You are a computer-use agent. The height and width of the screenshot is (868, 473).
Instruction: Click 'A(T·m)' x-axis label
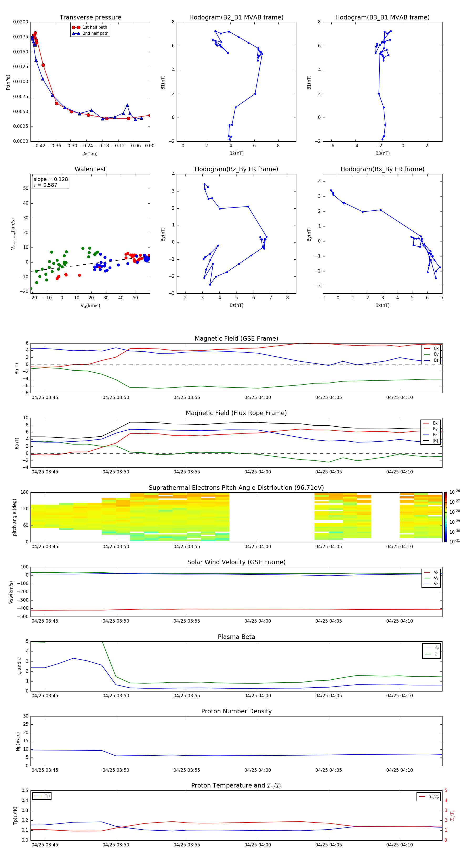click(90, 154)
